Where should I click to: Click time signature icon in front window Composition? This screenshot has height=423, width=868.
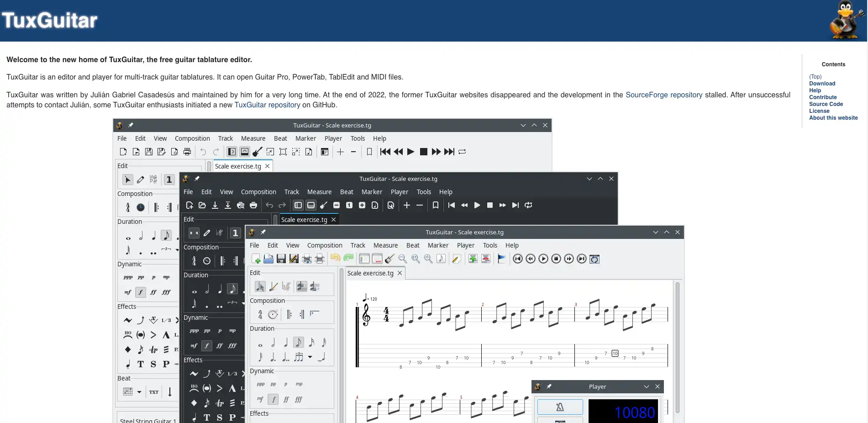click(x=260, y=314)
